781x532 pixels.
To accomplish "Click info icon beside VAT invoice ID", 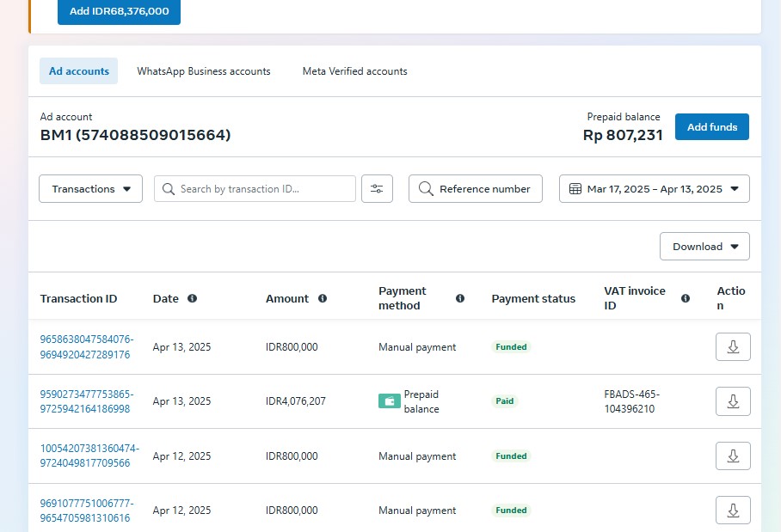I will click(x=686, y=298).
